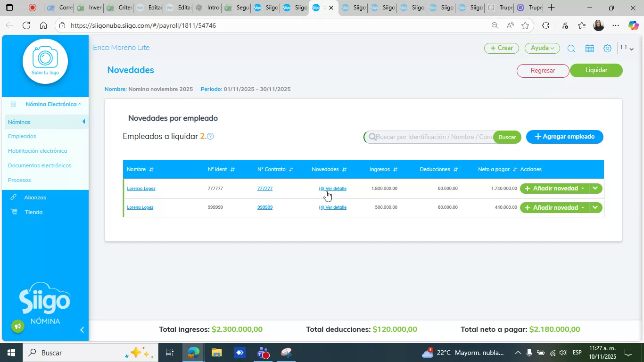Viewport: 644px width, 362px height.
Task: Collapse the sidebar with bottom arrow
Action: [82, 330]
